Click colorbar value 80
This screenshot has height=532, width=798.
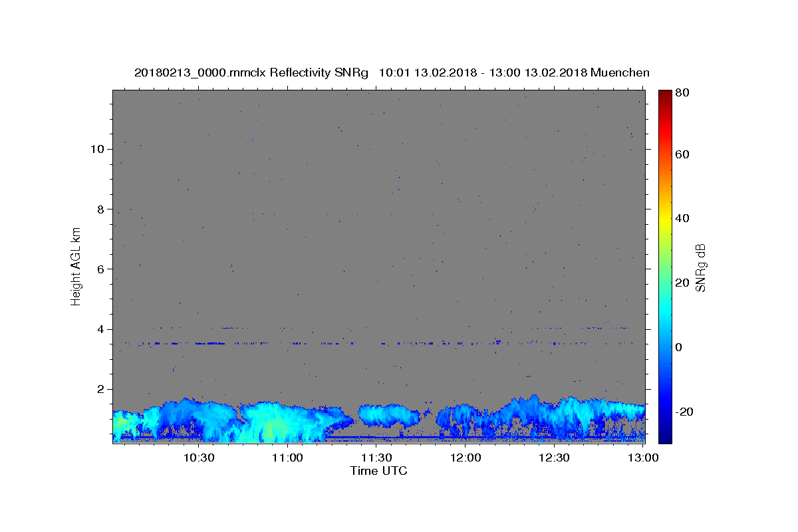(683, 93)
